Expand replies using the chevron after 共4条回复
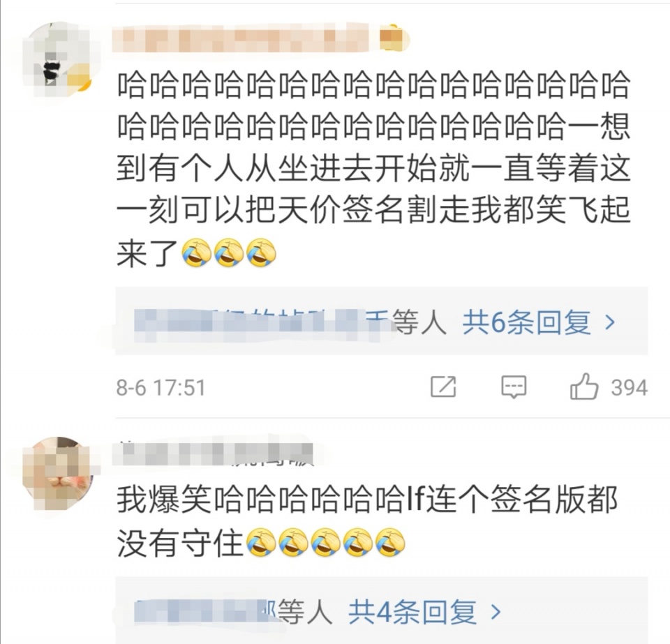The width and height of the screenshot is (670, 644). pyautogui.click(x=496, y=613)
